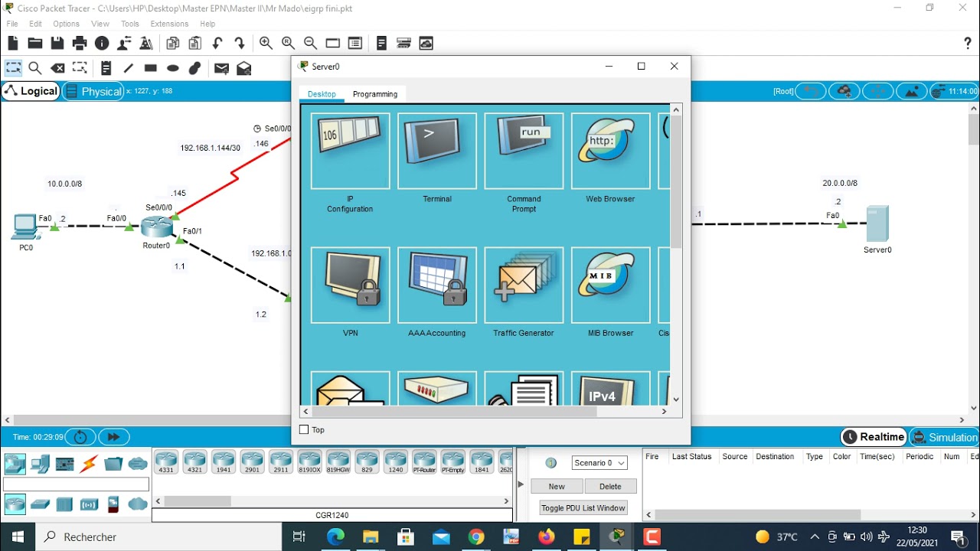Launch the Traffic Generator app
Screen dimensions: 980x551
[524, 285]
